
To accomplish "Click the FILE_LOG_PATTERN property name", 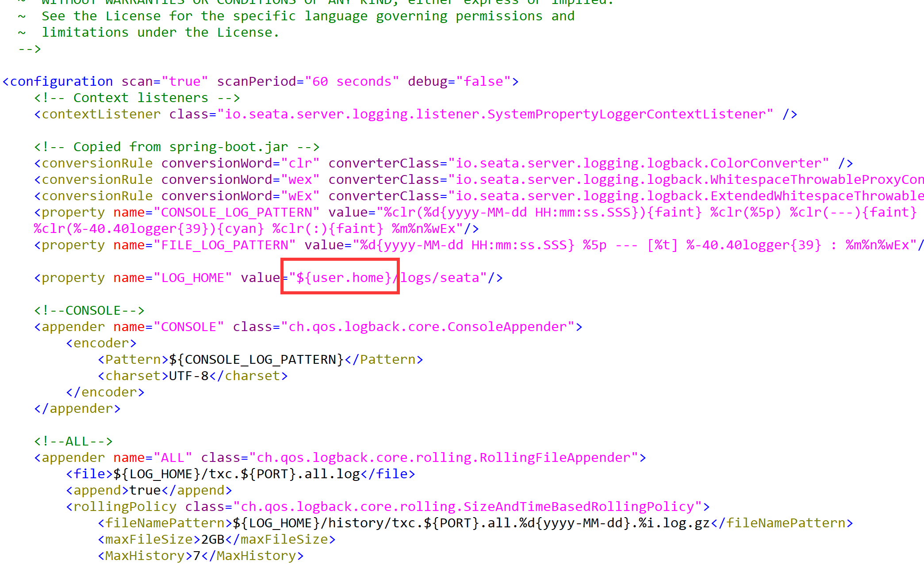I will tap(224, 245).
